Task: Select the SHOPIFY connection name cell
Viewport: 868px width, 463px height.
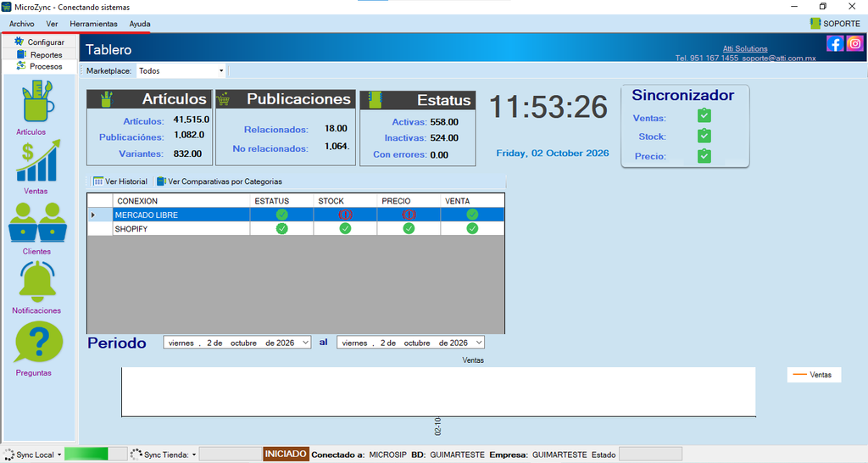Action: (181, 229)
